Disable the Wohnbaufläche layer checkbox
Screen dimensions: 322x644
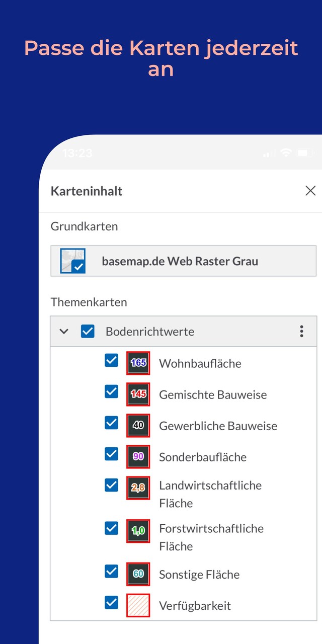pyautogui.click(x=111, y=360)
